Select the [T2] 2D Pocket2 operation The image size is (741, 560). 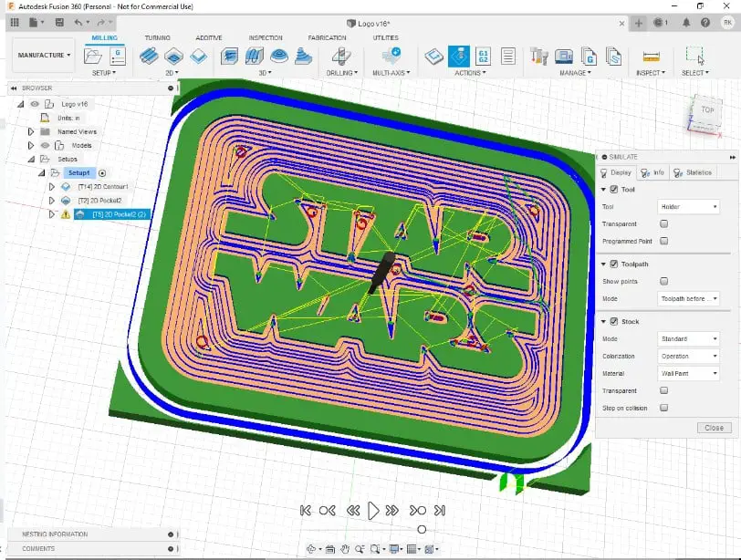tap(99, 201)
